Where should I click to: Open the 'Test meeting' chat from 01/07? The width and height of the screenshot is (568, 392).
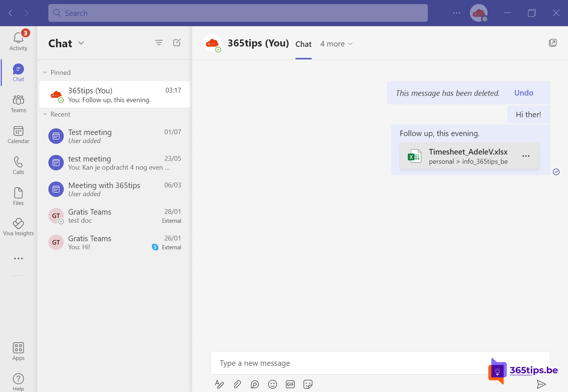(115, 136)
